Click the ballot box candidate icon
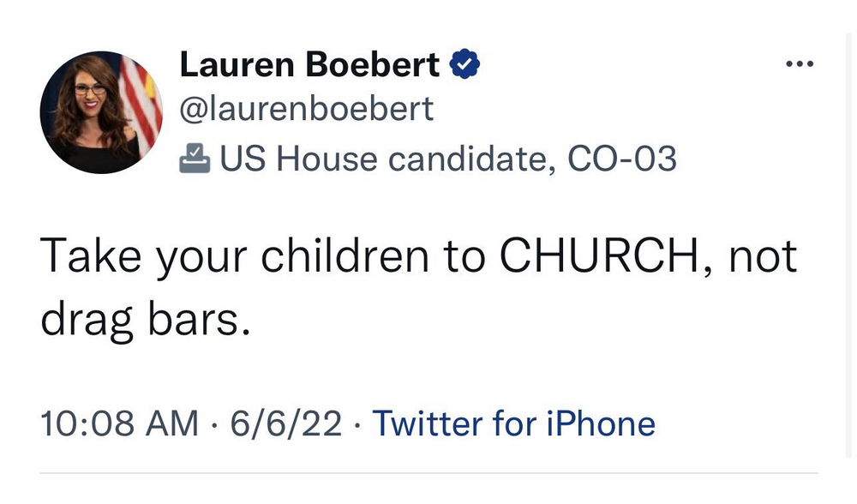 195,159
